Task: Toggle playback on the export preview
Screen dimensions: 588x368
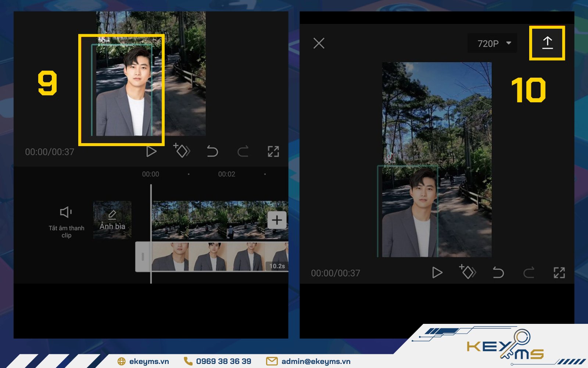Action: pos(437,273)
